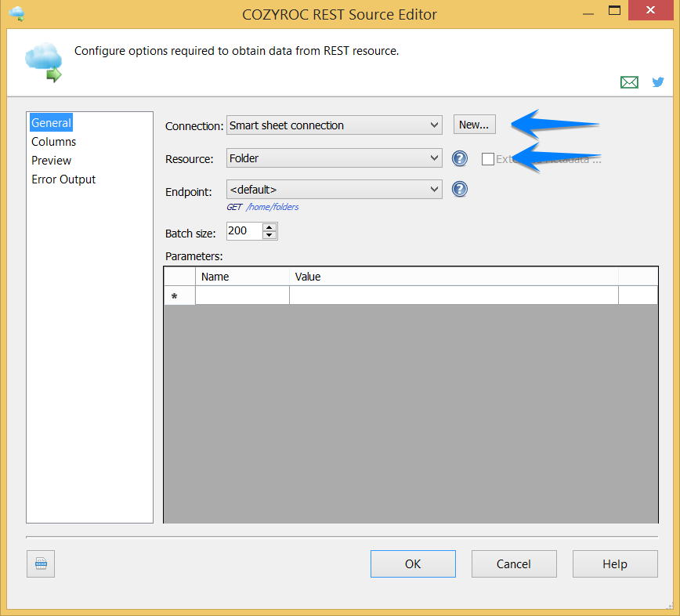Click the cloud application icon in title bar
The height and width of the screenshot is (616, 680).
pos(16,13)
